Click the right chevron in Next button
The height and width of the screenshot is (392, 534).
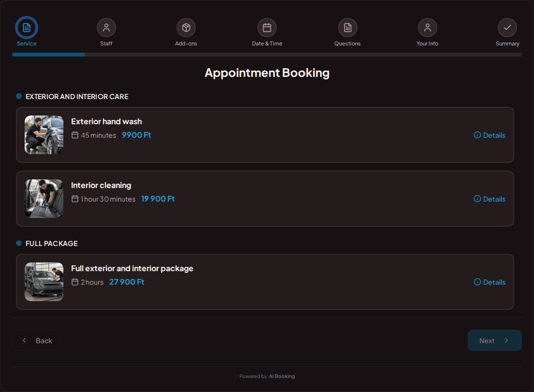[x=506, y=340]
